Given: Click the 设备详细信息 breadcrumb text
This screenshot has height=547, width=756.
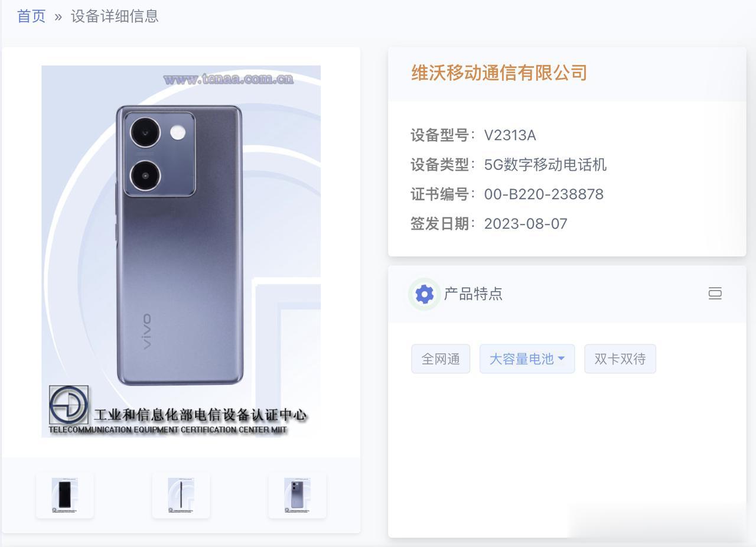Looking at the screenshot, I should point(115,16).
